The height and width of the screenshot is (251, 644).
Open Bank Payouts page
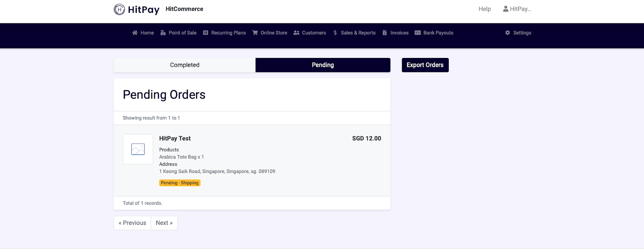click(x=434, y=33)
